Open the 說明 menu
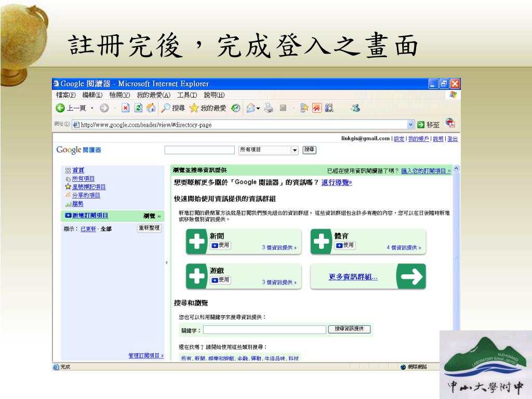532x399 pixels. coord(214,95)
